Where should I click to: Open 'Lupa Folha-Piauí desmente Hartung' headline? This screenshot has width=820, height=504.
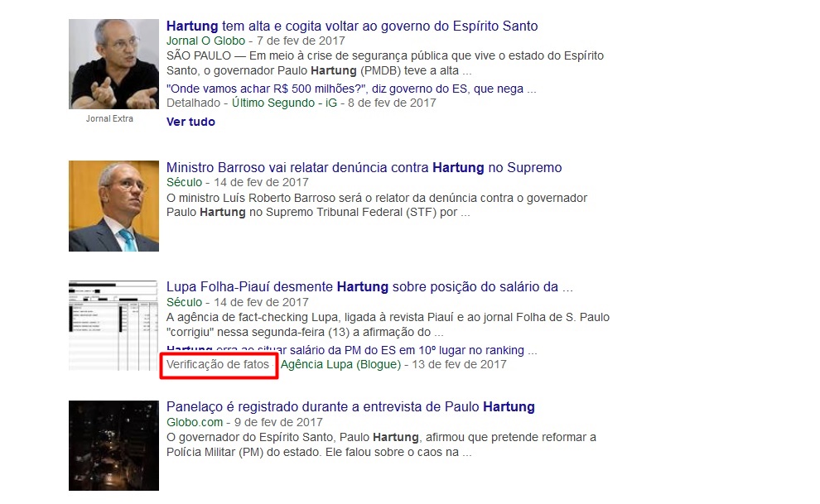click(x=369, y=286)
